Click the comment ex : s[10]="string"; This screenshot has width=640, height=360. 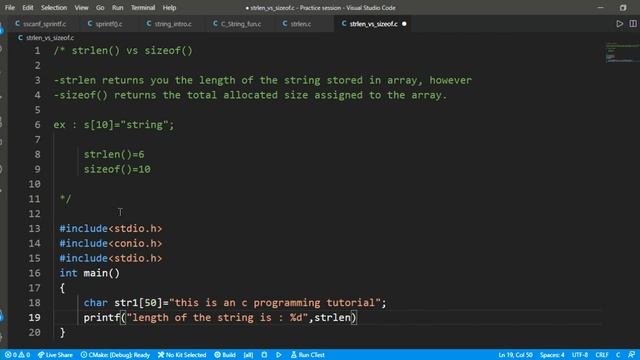tap(114, 125)
